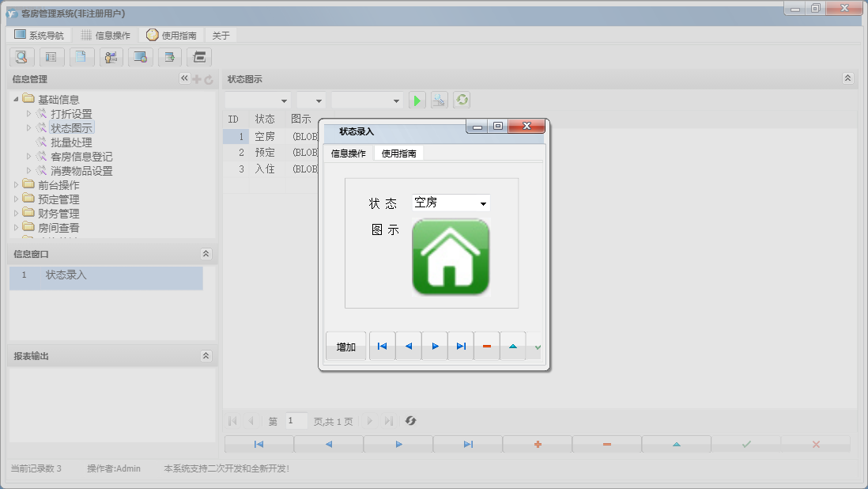This screenshot has width=868, height=489.
Task: Go to first record in 状态录入 dialog
Action: [383, 347]
